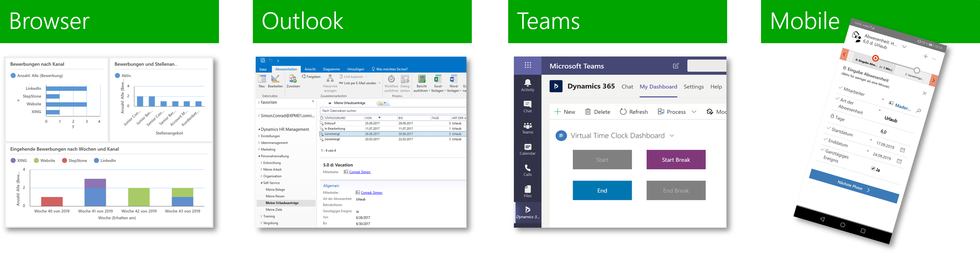Click the blue Anzahl: Alle (Bewerbung) legend dot
The height and width of the screenshot is (253, 980).
click(x=13, y=76)
